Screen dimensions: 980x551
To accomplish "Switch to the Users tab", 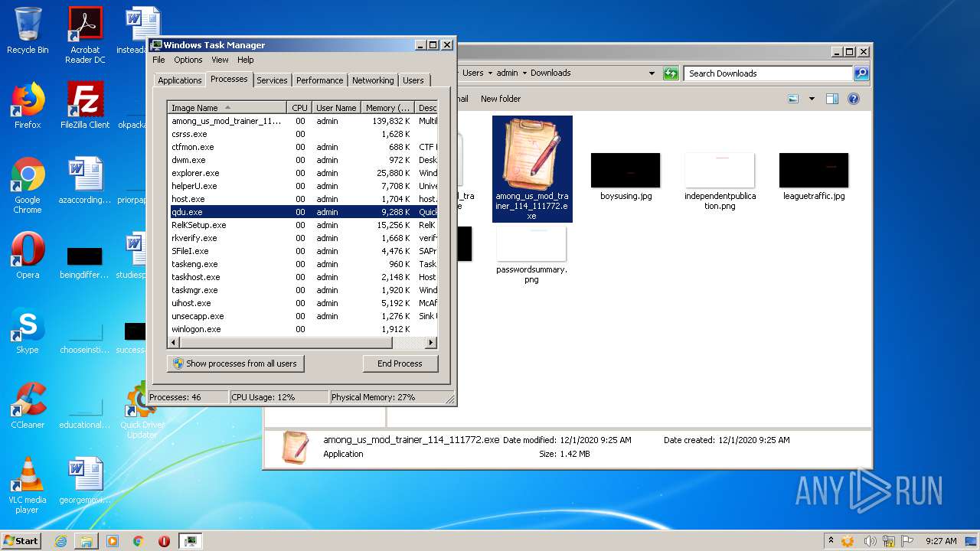I will click(413, 80).
